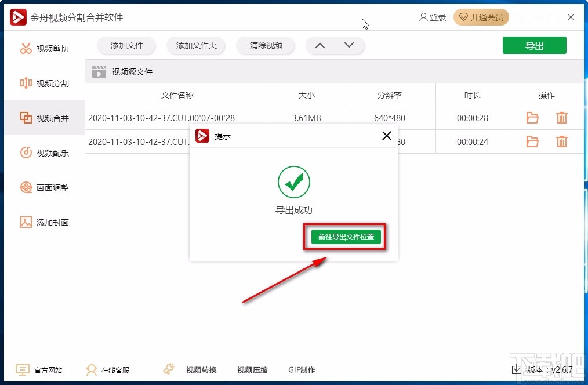Switch to the 视频分割 split tool
This screenshot has width=588, height=385.
[x=45, y=83]
